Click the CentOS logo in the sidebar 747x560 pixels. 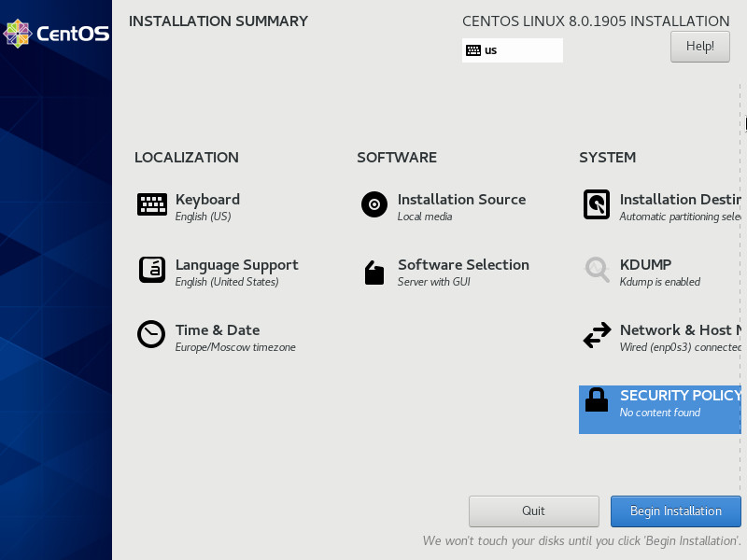[56, 34]
